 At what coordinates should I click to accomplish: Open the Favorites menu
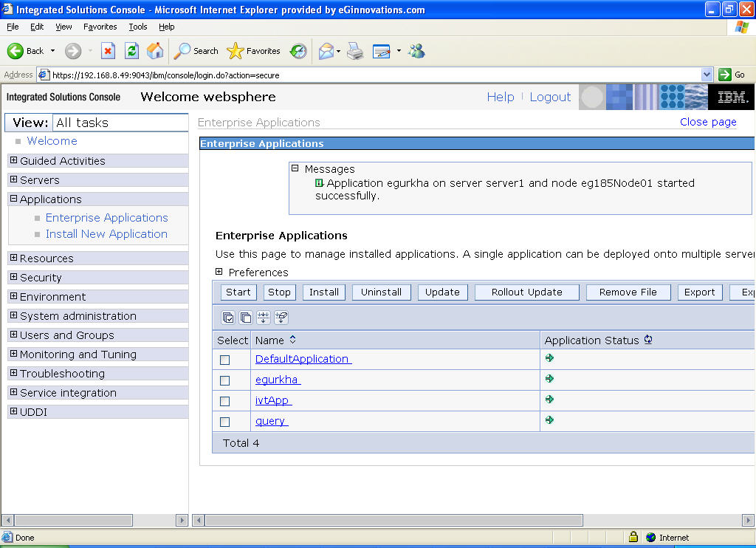point(100,27)
